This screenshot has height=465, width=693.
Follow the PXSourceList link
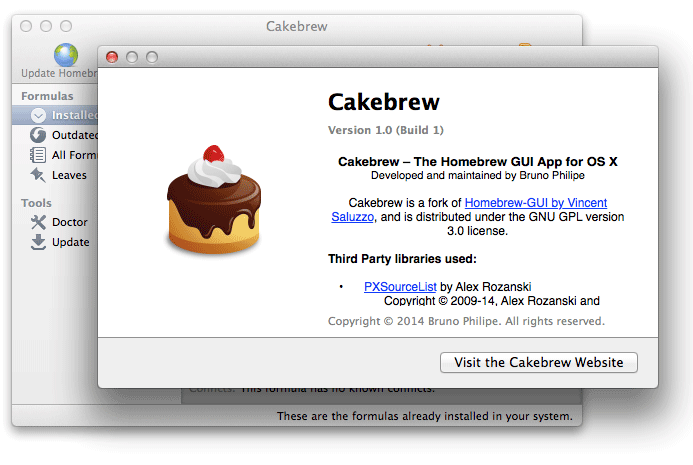tap(400, 287)
